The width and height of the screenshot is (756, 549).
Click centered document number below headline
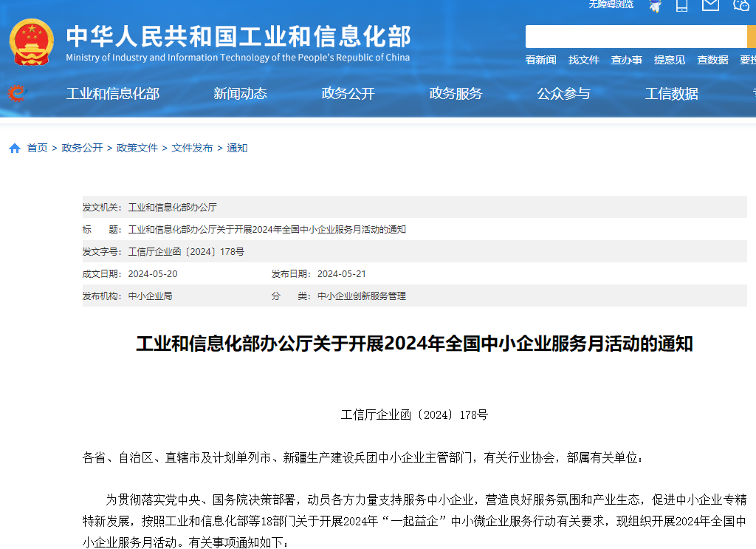point(415,415)
